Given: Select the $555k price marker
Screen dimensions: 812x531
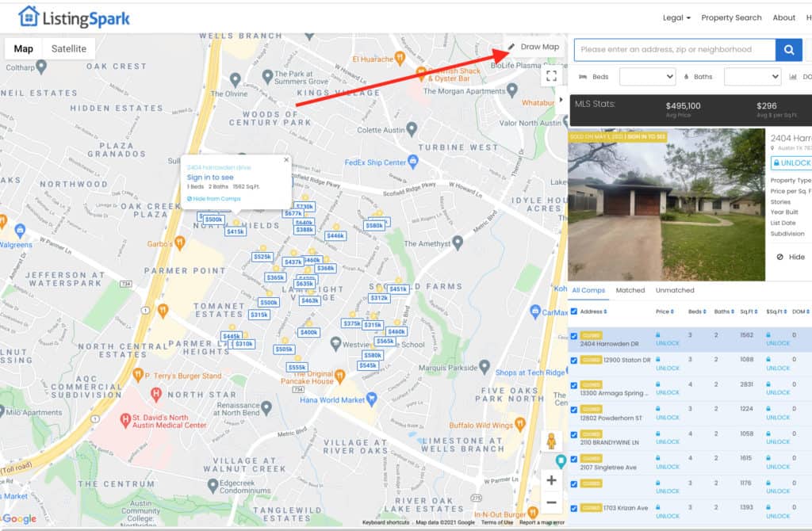Looking at the screenshot, I should click(x=297, y=367).
